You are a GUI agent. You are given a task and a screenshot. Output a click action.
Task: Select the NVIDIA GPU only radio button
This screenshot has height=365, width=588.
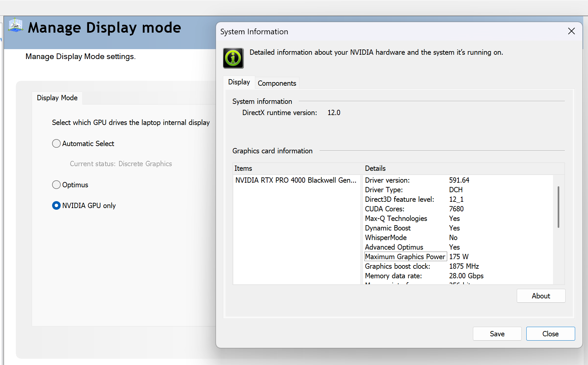pyautogui.click(x=56, y=205)
